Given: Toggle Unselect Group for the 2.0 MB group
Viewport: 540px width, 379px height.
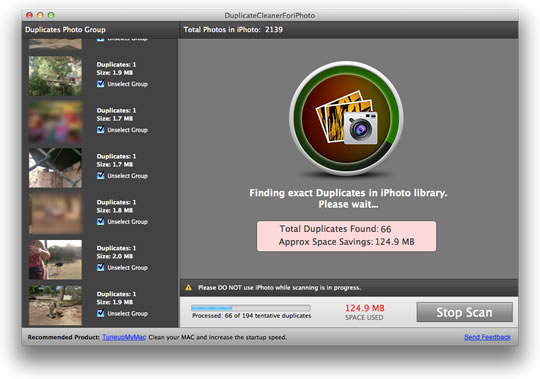Looking at the screenshot, I should point(101,267).
